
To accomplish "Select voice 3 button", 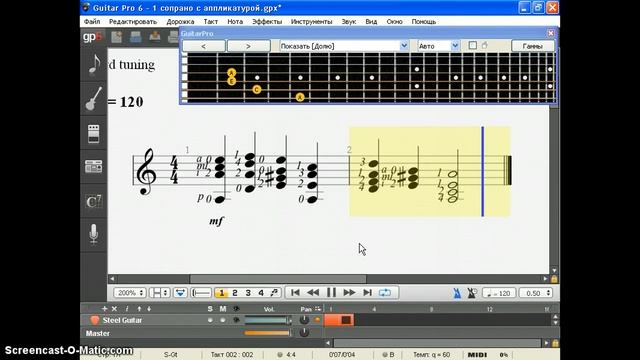I will (x=248, y=293).
